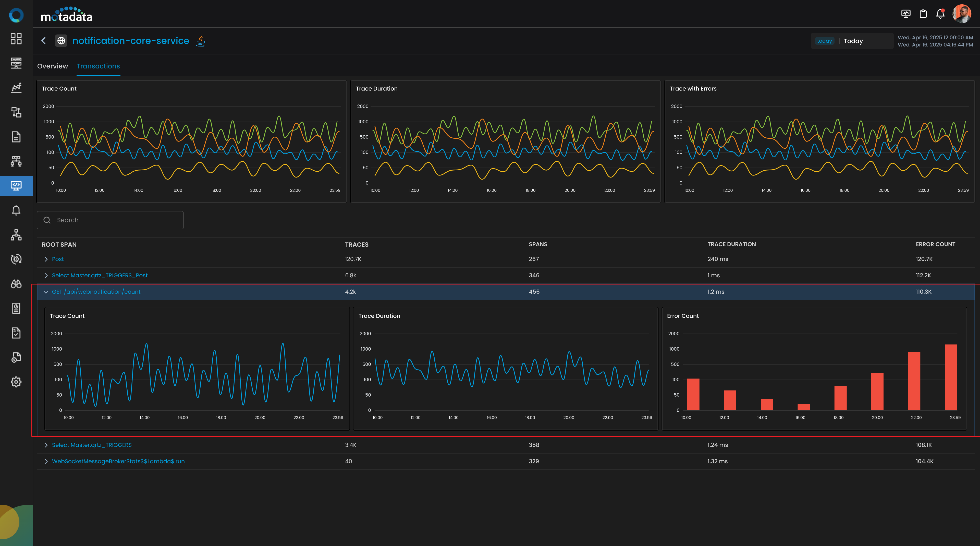Viewport: 980px width, 546px height.
Task: Open the Today time range selector
Action: [x=852, y=41]
